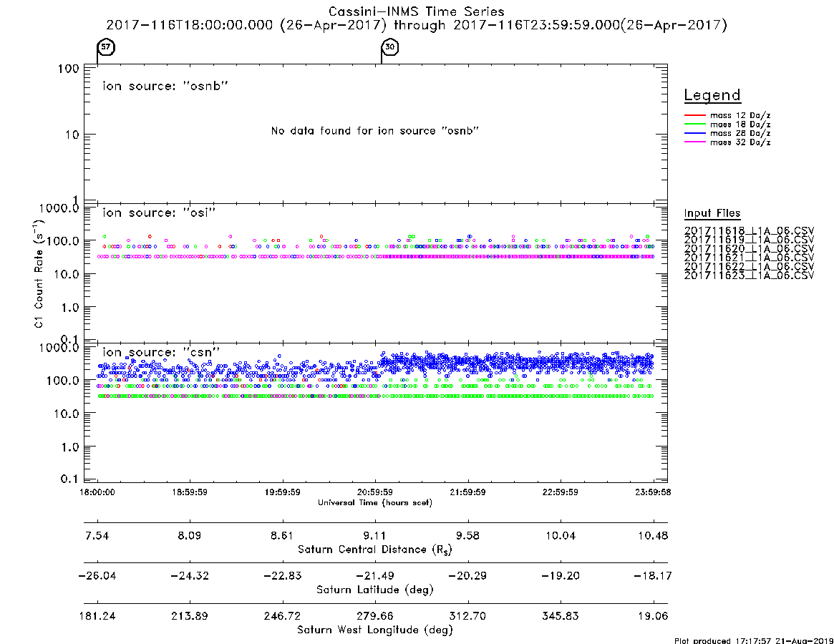This screenshot has width=834, height=644.
Task: Click the ion source "osnb" panel label
Action: [165, 86]
